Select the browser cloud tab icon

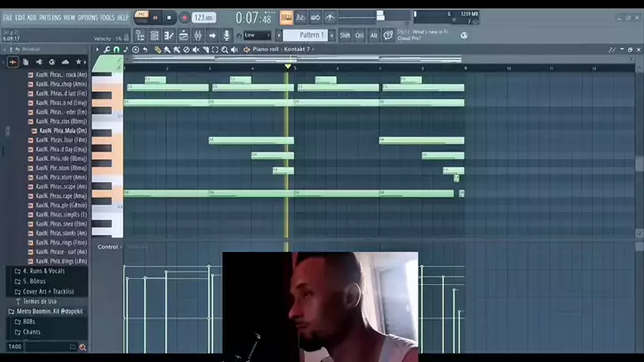tap(65, 63)
